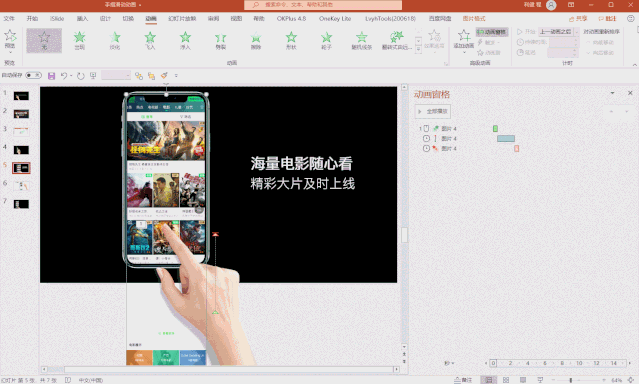
Task: Switch to the Design ribbon tab
Action: [105, 19]
